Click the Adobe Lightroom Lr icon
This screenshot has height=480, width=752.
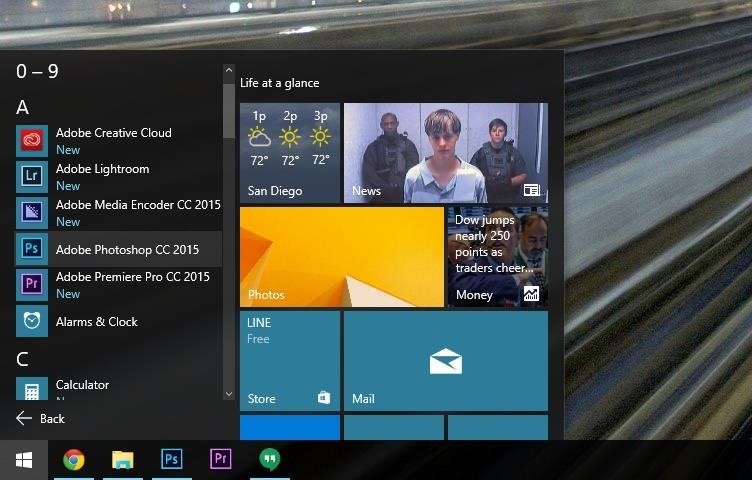tap(32, 177)
